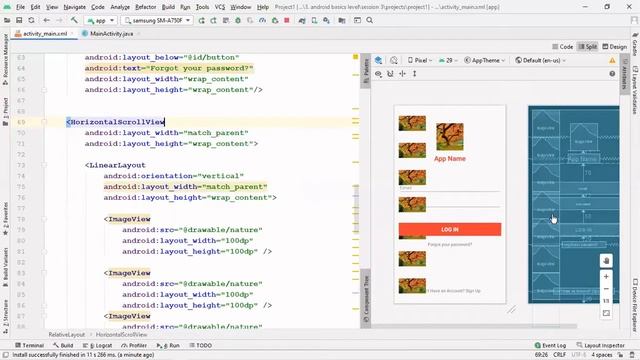Collapse the HorizontalScrollView tag fold marker
Screen dimensions: 640x360
(x=44, y=122)
